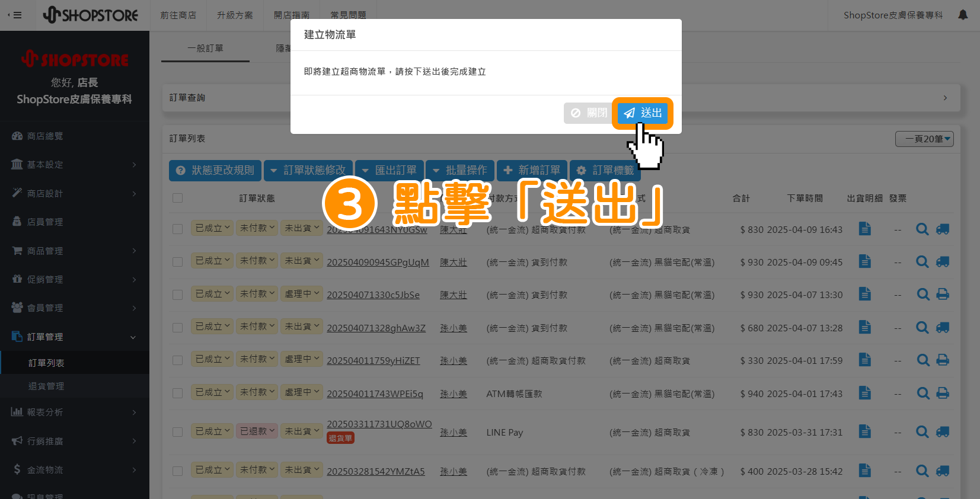980x499 pixels.
Task: Click the ShopStore logo in top bar
Action: point(90,15)
